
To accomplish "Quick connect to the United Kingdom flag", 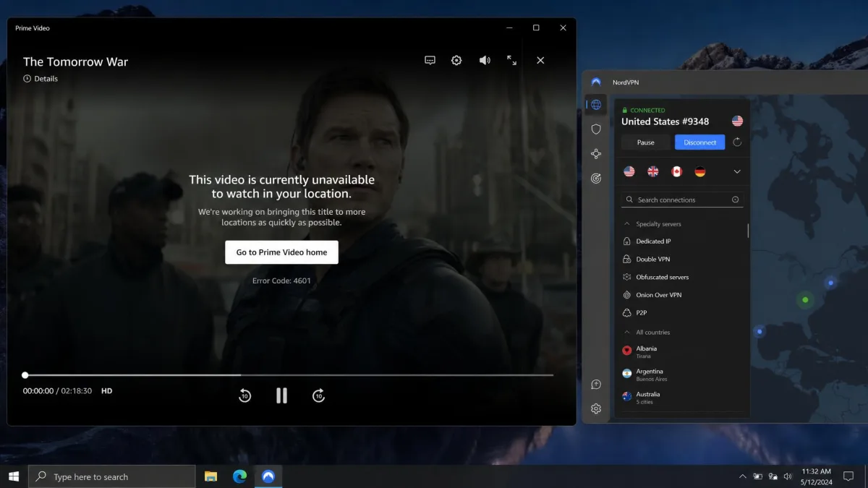I will coord(653,171).
